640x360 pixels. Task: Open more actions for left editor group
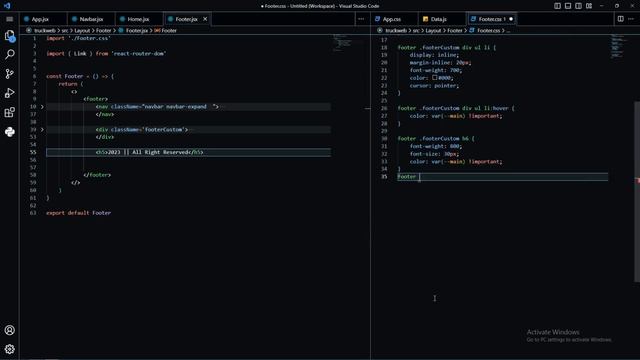361,19
